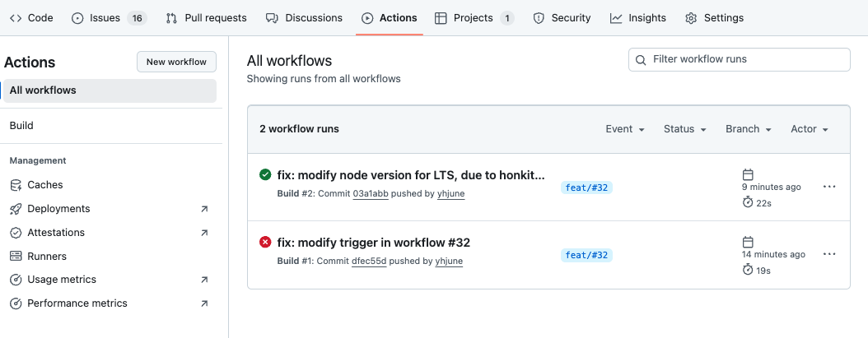The image size is (868, 338).
Task: Open Deployments from the sidebar
Action: (58, 209)
